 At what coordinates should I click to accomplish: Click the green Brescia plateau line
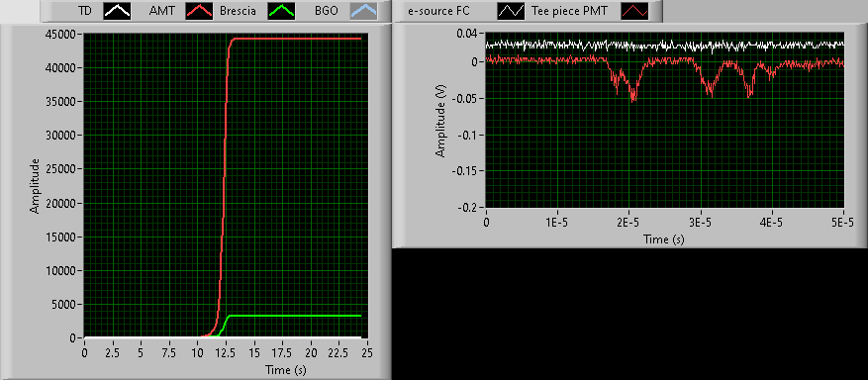point(296,316)
